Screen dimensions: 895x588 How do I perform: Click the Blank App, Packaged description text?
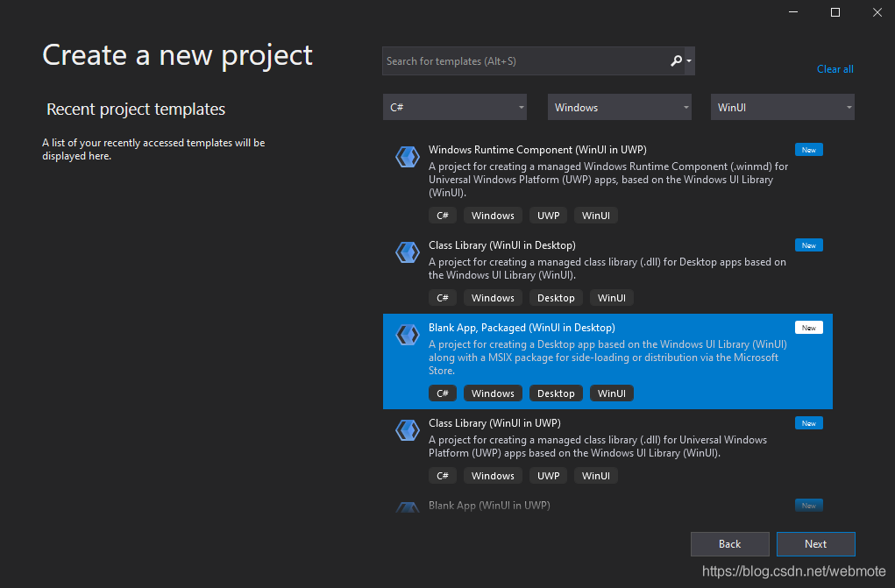click(x=607, y=358)
